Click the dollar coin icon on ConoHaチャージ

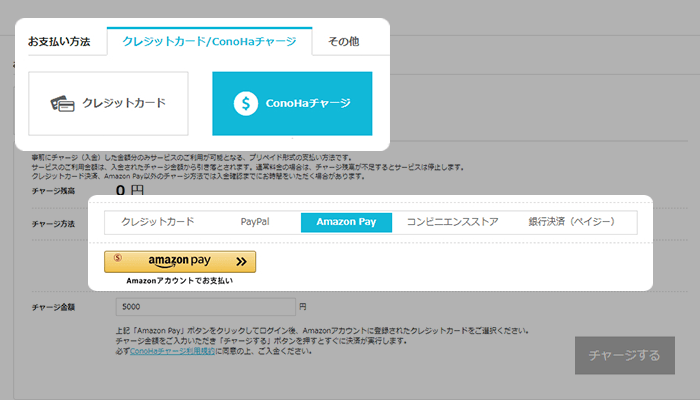(x=246, y=104)
